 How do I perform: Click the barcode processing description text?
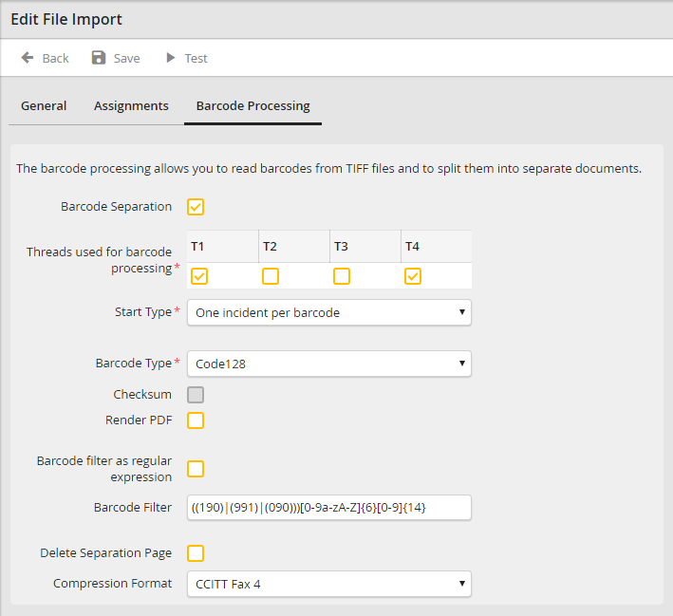pos(328,169)
